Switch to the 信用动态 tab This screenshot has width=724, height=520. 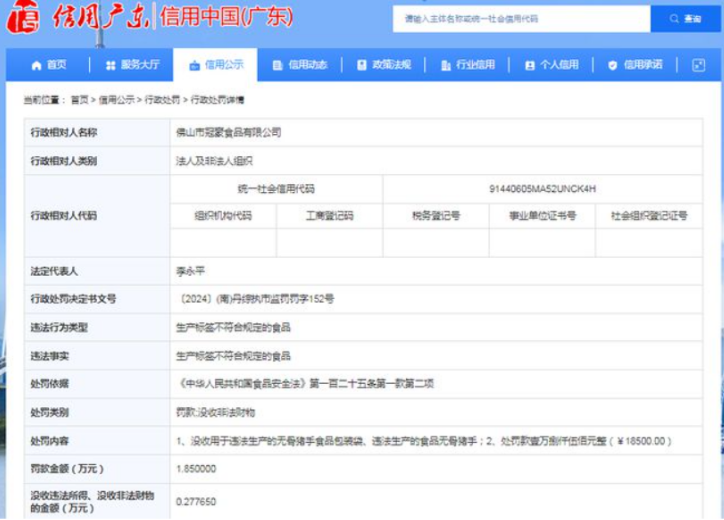[307, 65]
